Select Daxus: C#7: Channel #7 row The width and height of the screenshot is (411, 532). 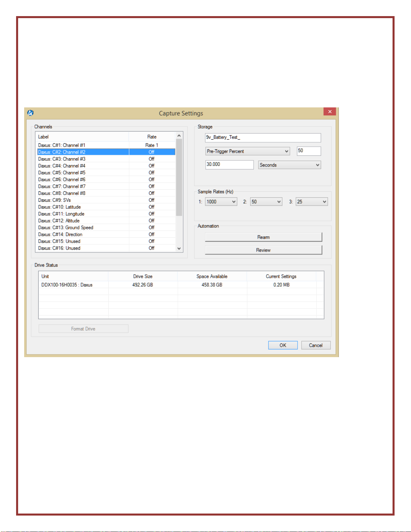coord(106,186)
